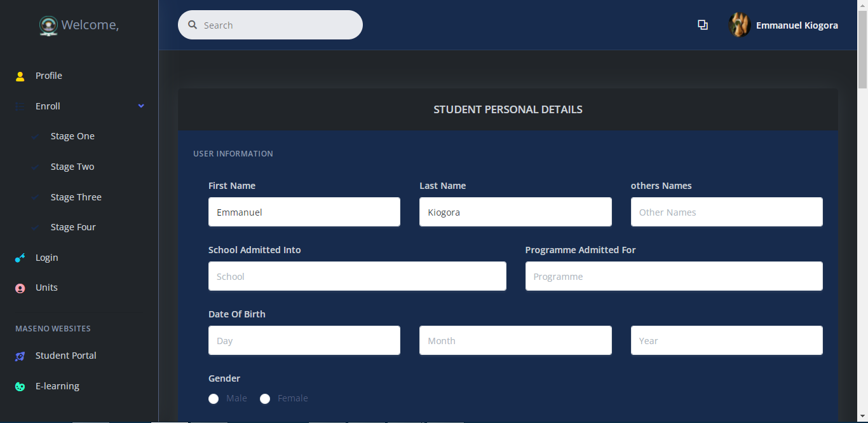Click the yellow Profile user icon
The height and width of the screenshot is (423, 868).
click(x=20, y=76)
